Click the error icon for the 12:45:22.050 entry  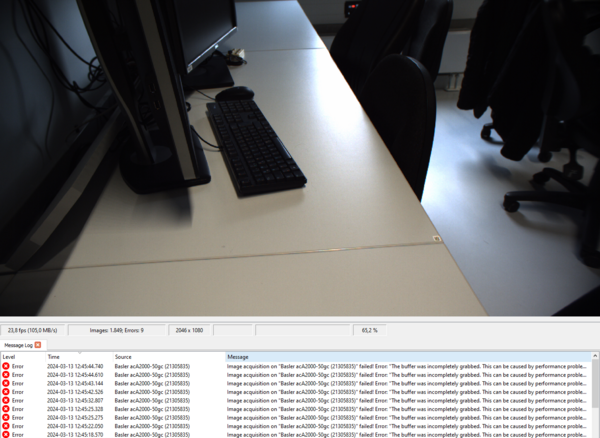[6, 426]
